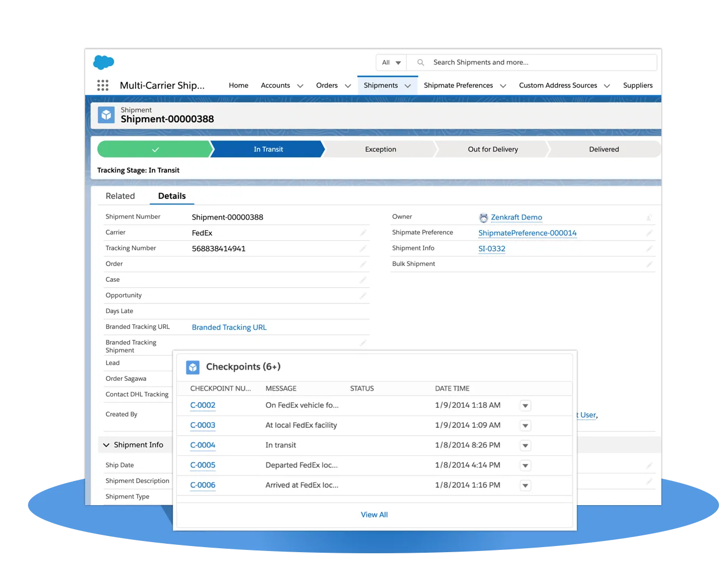
Task: Select the In Transit path stage
Action: [x=268, y=149]
